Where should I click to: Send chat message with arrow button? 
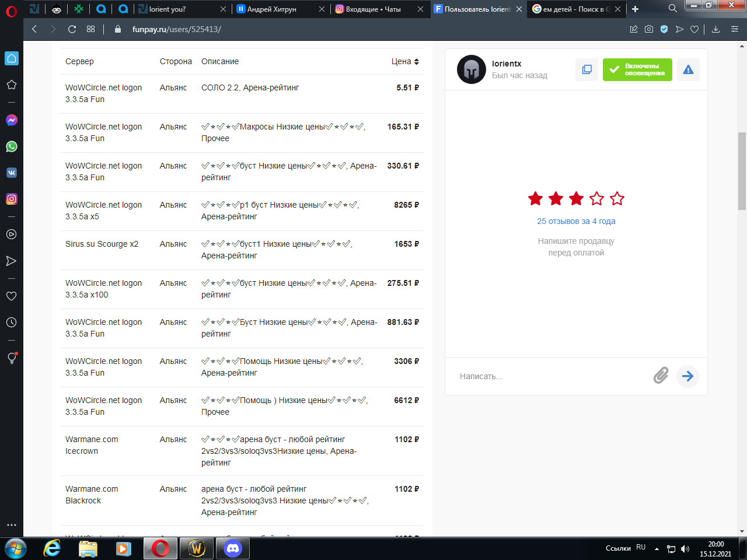click(687, 376)
